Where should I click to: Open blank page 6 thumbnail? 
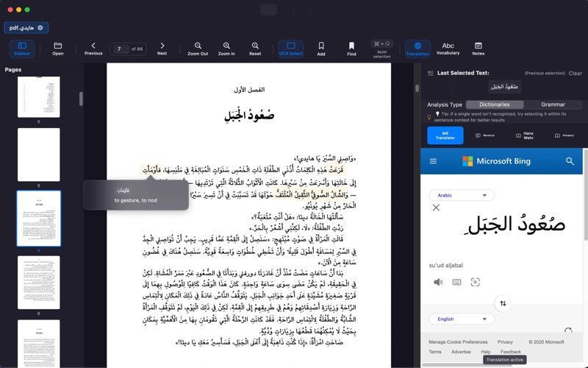pyautogui.click(x=39, y=155)
